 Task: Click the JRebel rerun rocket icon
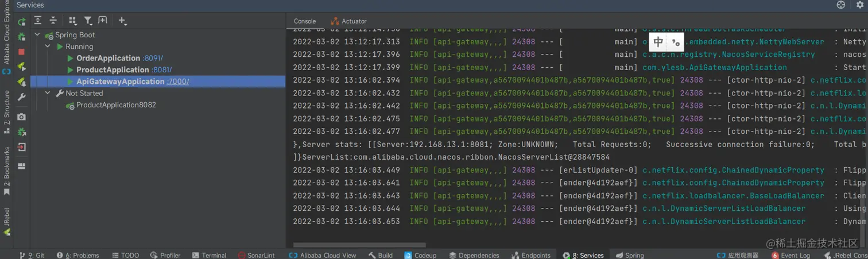(x=22, y=67)
